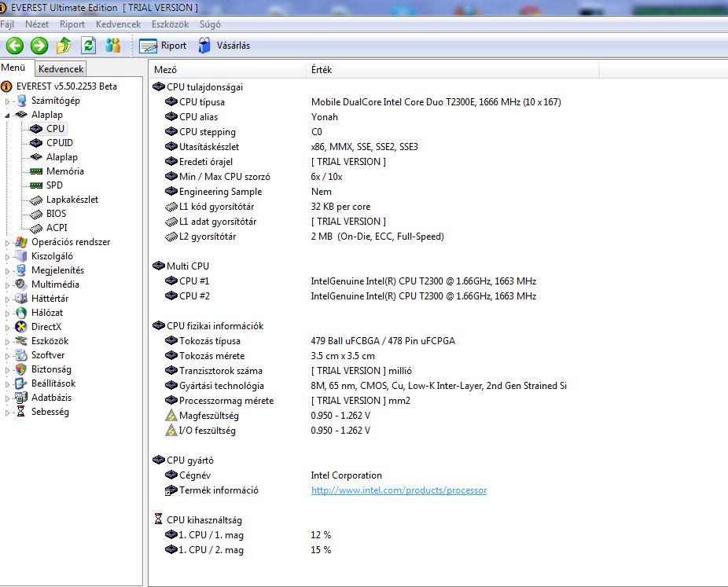Open the CPUID page in the tree
The height and width of the screenshot is (587, 728).
[x=60, y=143]
